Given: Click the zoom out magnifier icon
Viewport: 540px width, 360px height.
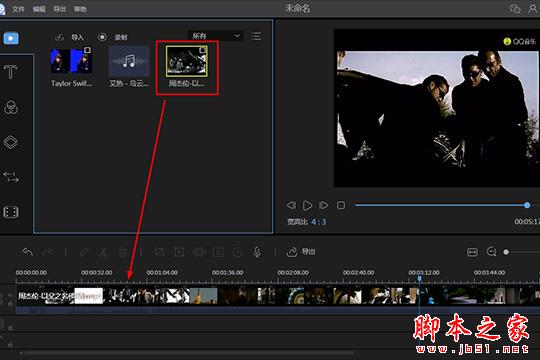Looking at the screenshot, I should coord(491,252).
